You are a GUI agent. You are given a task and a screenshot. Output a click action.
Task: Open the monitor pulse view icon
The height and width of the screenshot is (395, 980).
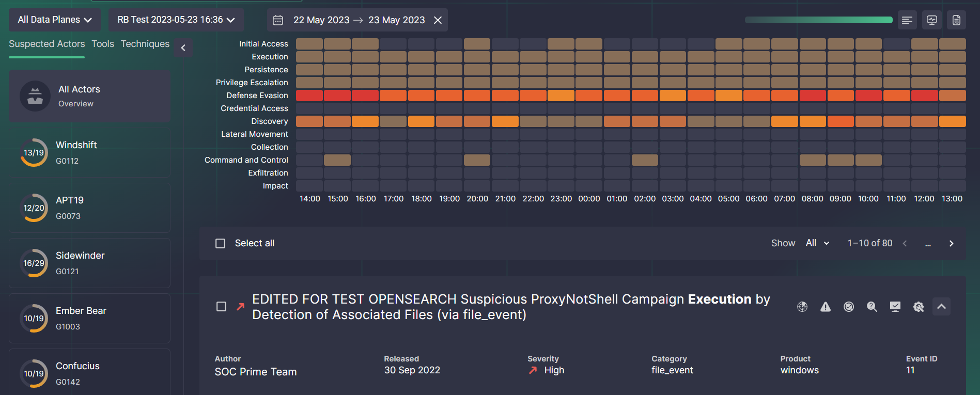932,20
